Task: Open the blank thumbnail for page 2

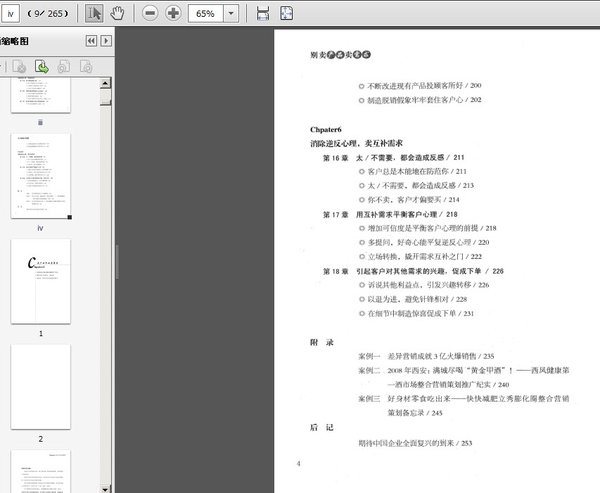Action: click(x=41, y=387)
